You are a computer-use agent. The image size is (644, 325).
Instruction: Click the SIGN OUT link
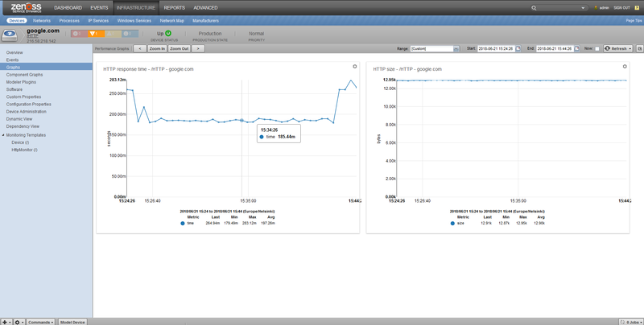621,8
